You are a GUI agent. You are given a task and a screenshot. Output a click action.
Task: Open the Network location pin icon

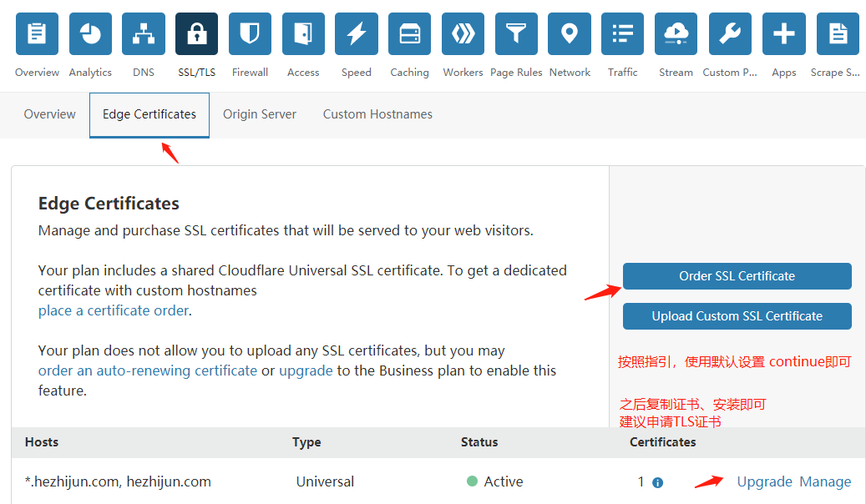tap(570, 34)
